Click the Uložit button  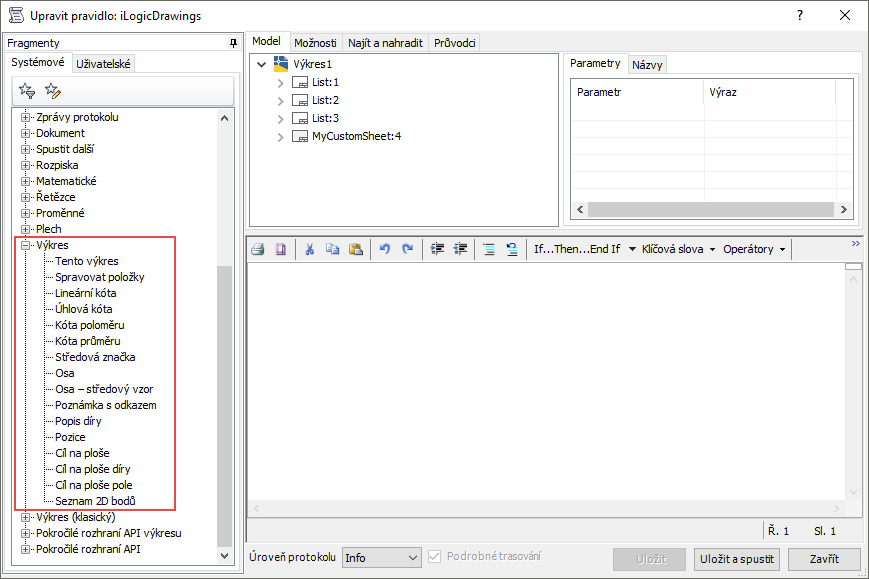point(651,559)
